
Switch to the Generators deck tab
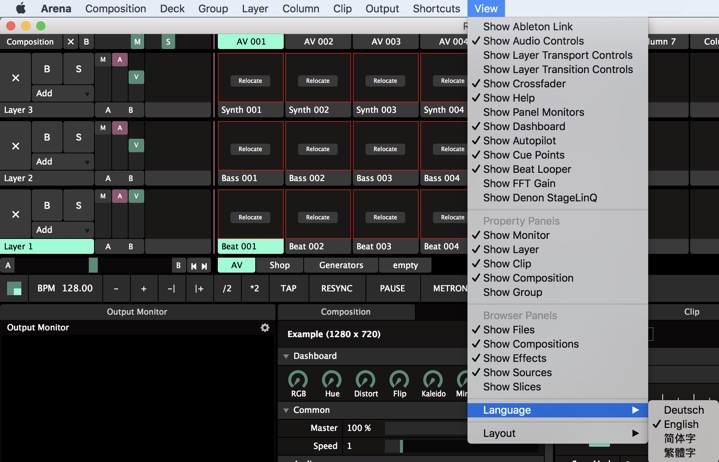tap(341, 265)
